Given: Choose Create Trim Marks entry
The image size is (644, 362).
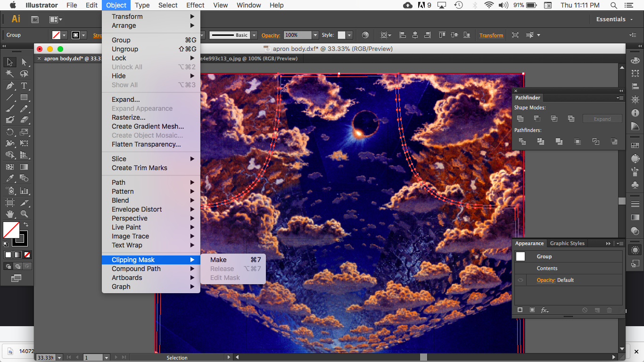Looking at the screenshot, I should [x=151, y=168].
